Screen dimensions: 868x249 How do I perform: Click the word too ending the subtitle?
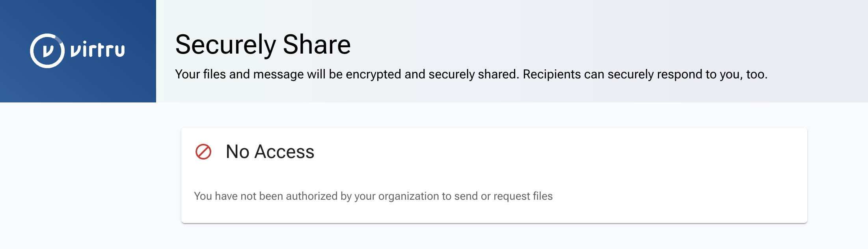[756, 74]
